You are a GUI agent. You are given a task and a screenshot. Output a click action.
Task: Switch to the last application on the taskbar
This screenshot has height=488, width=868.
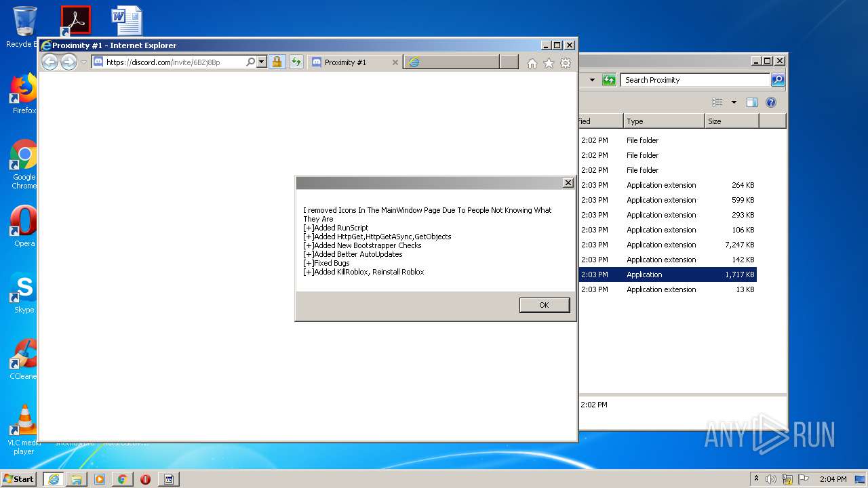(169, 479)
